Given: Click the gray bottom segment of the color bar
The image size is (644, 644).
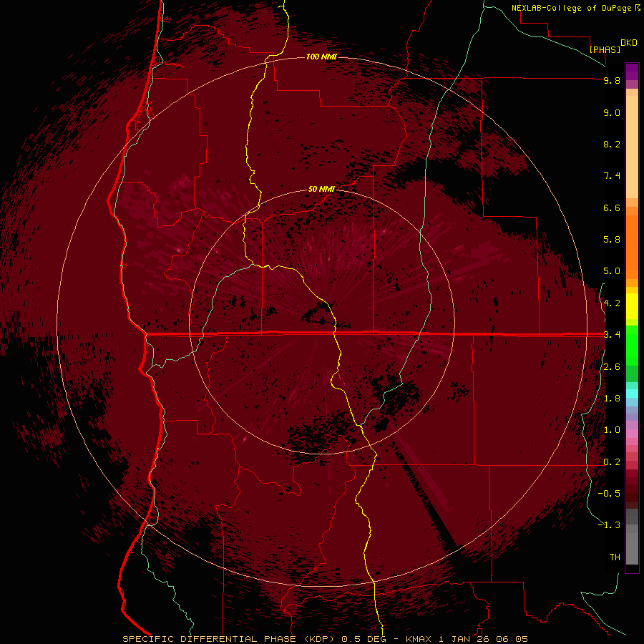Looking at the screenshot, I should [x=632, y=548].
